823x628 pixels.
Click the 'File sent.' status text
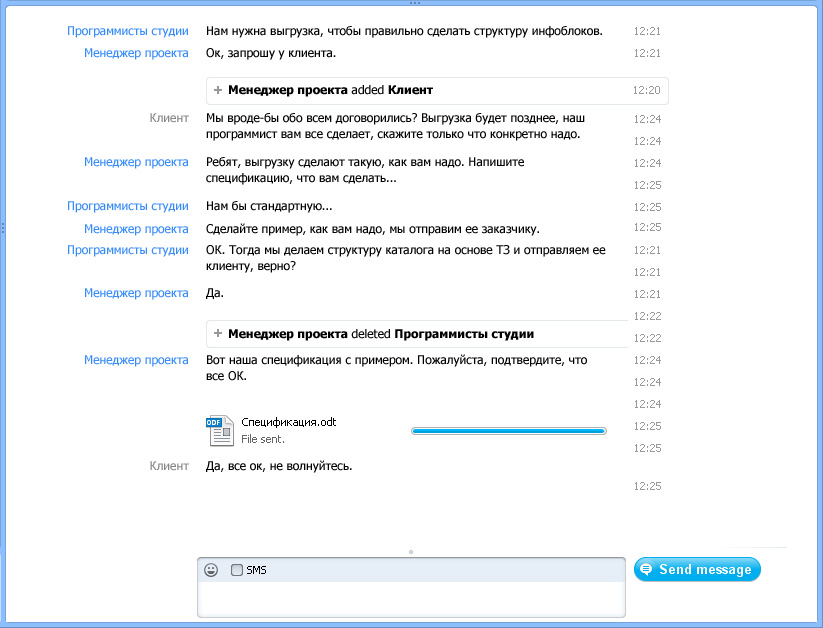262,439
